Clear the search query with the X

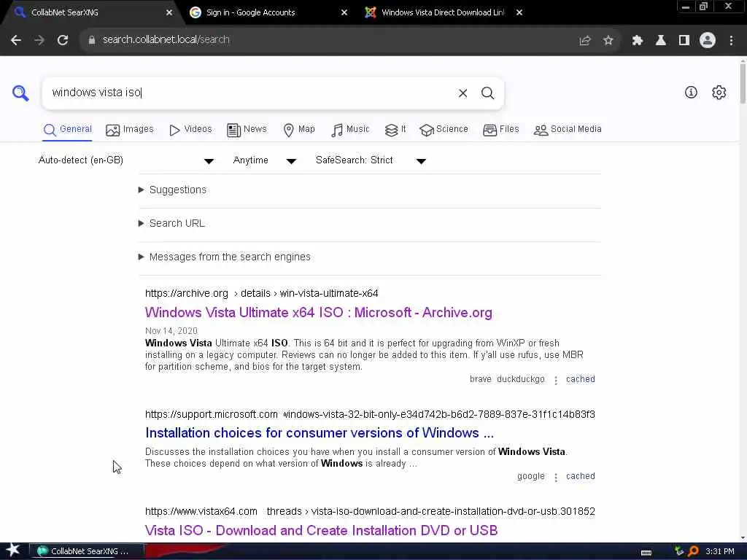pyautogui.click(x=462, y=93)
